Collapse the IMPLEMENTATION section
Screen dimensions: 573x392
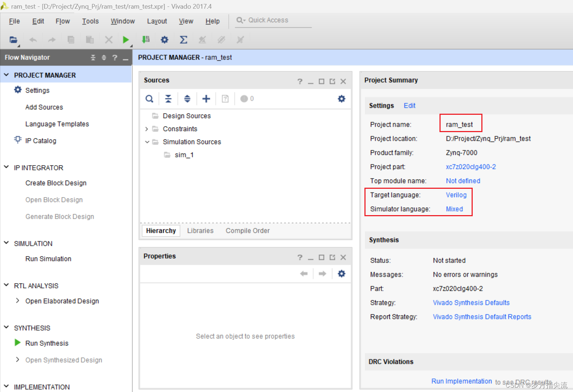[6, 386]
